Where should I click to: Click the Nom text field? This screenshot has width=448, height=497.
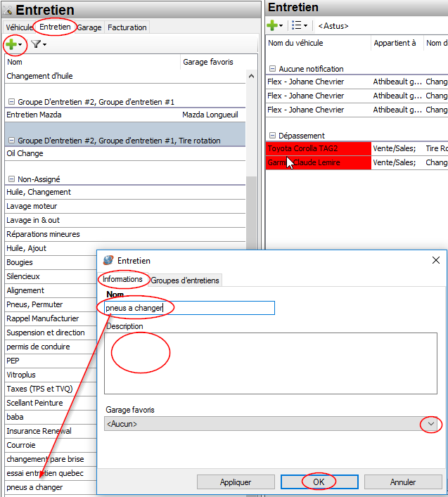[x=190, y=308]
